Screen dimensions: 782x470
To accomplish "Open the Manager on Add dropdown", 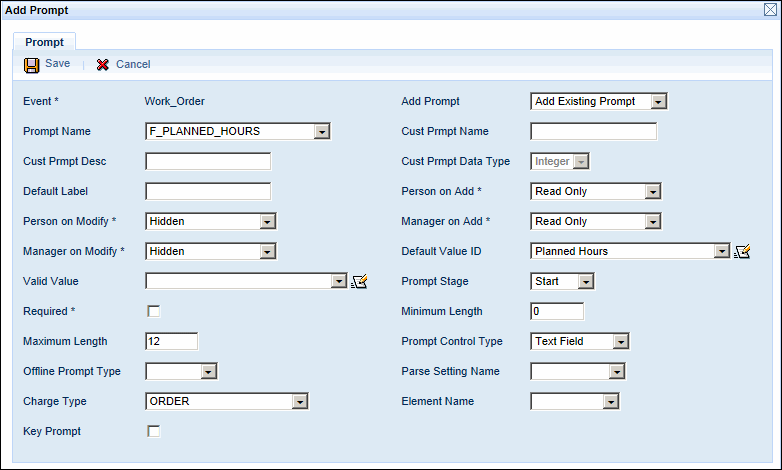I will click(x=653, y=221).
